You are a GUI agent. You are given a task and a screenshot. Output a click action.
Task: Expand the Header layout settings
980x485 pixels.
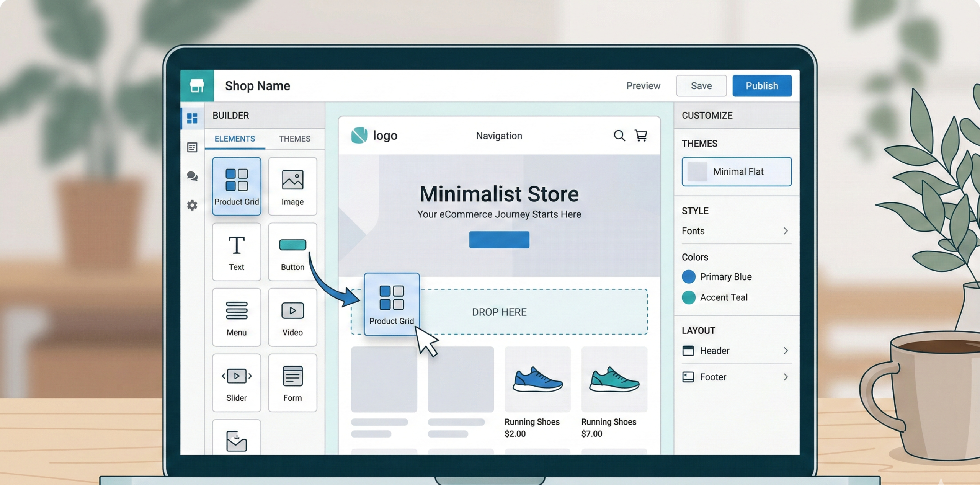point(736,351)
